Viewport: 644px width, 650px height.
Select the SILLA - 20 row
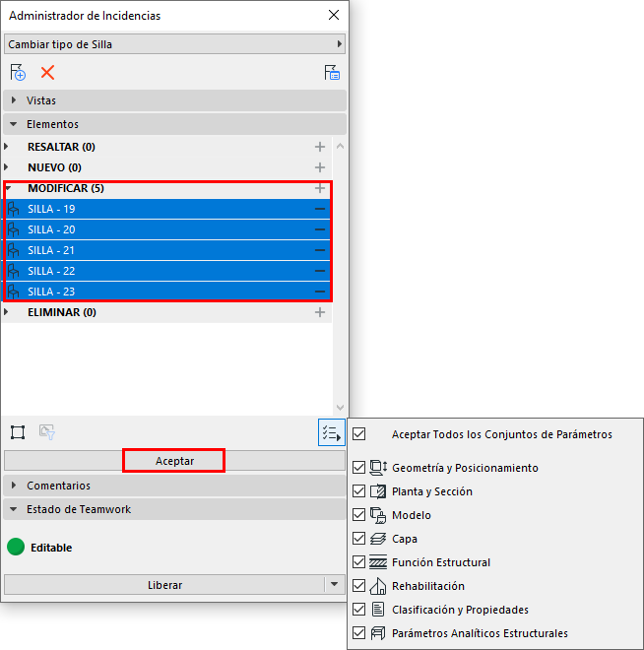[x=167, y=229]
